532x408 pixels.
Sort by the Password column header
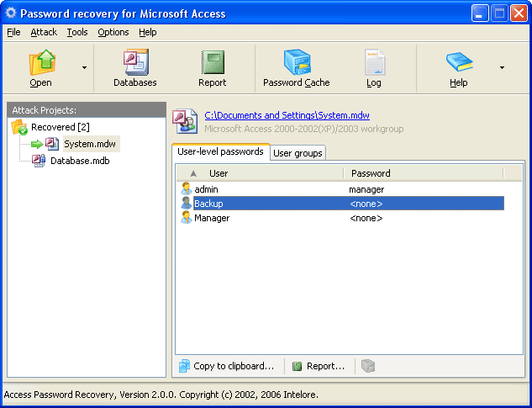(424, 173)
